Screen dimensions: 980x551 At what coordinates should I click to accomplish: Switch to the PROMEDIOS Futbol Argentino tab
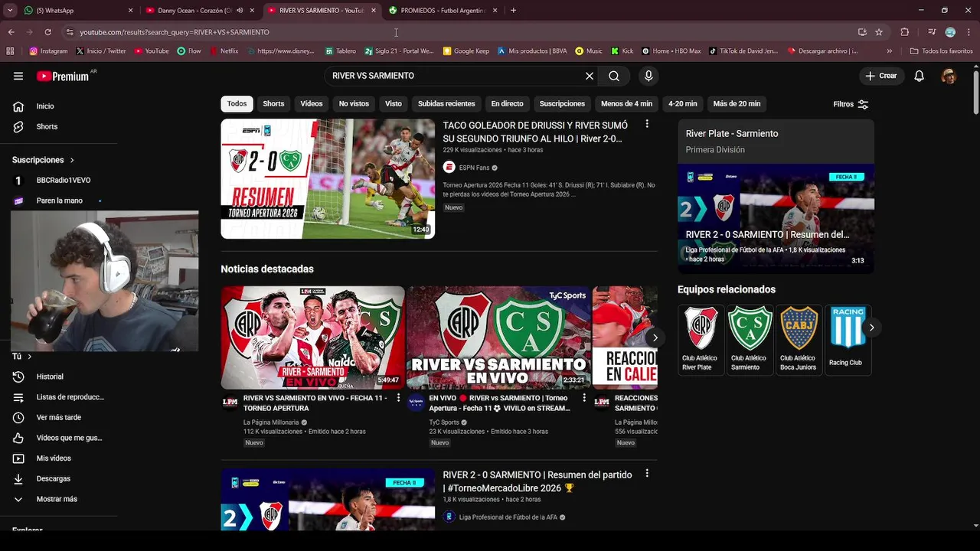[443, 11]
